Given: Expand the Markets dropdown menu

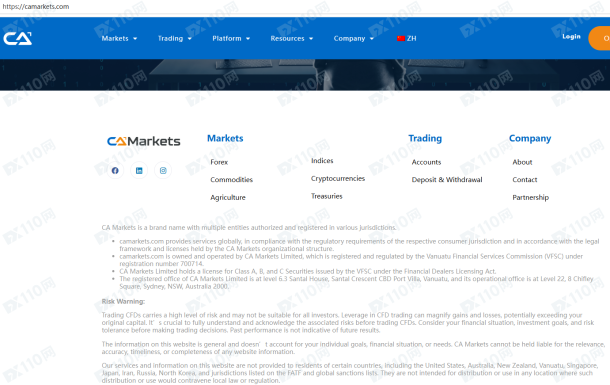Looking at the screenshot, I should [x=119, y=38].
